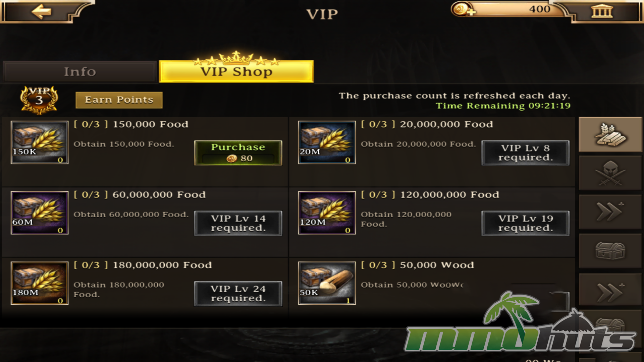Select the resources category icon
Viewport: 644px width, 362px height.
pos(610,134)
